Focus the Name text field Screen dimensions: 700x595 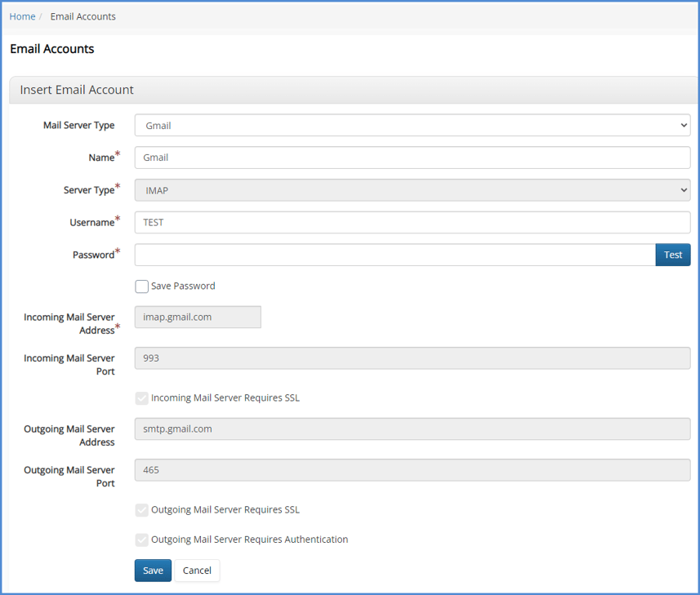[412, 158]
